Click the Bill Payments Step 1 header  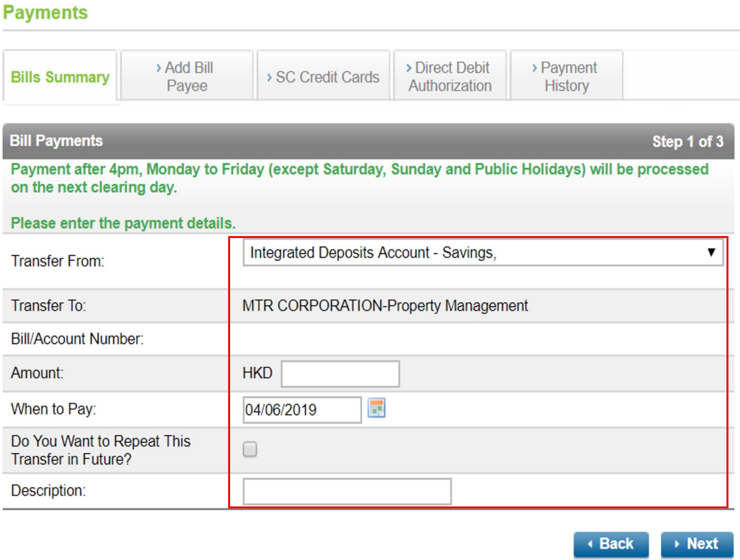pyautogui.click(x=57, y=141)
